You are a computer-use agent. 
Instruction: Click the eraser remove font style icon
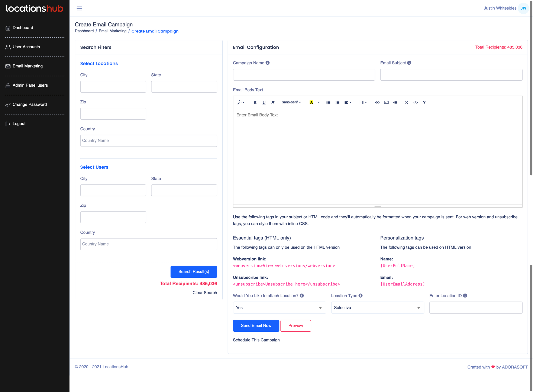point(273,103)
